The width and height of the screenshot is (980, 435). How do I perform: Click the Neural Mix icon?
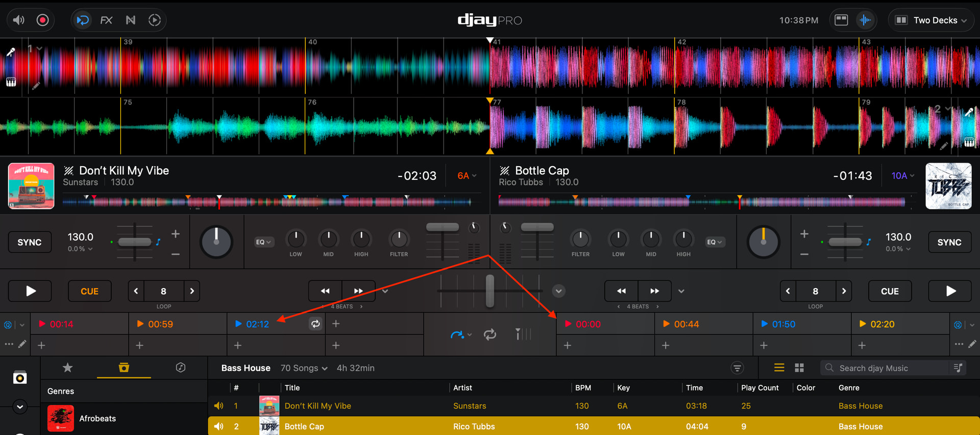[x=131, y=20]
